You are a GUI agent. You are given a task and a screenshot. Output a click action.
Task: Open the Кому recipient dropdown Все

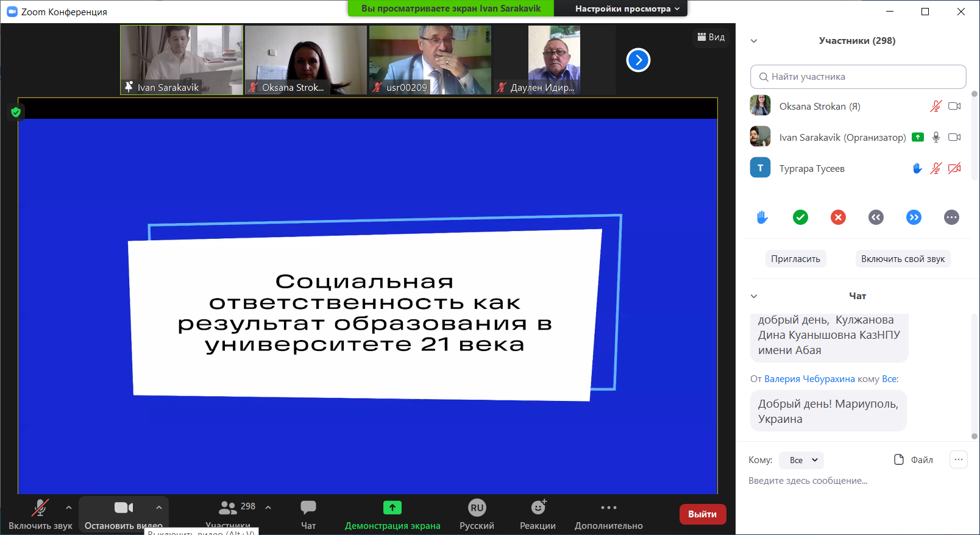tap(801, 460)
